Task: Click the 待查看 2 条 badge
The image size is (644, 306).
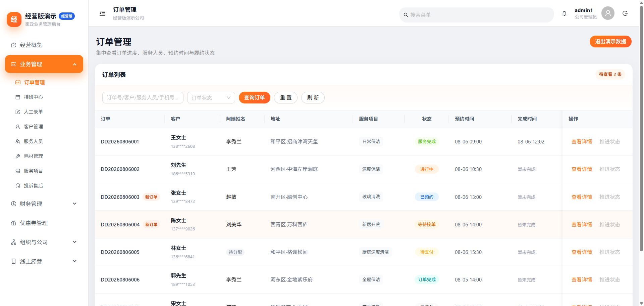Action: (610, 74)
